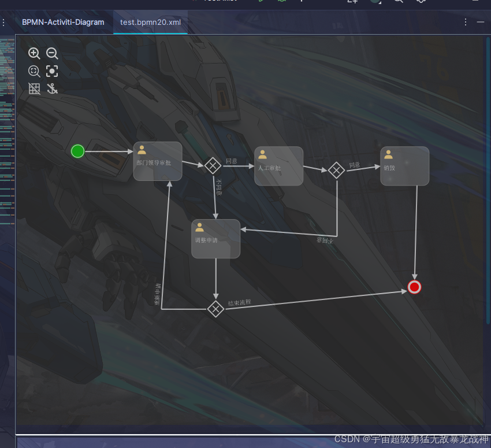This screenshot has width=491, height=448.
Task: Click the gateway after 部门领导审批
Action: pos(213,165)
